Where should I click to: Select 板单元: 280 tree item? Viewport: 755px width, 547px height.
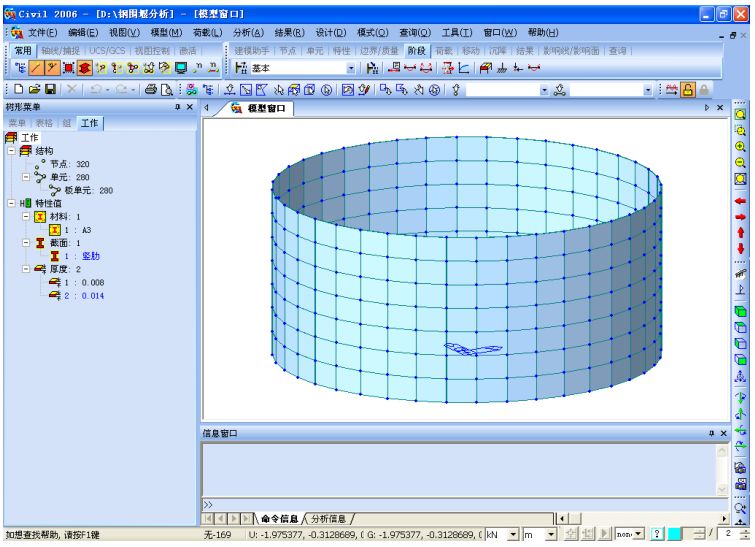tap(89, 191)
